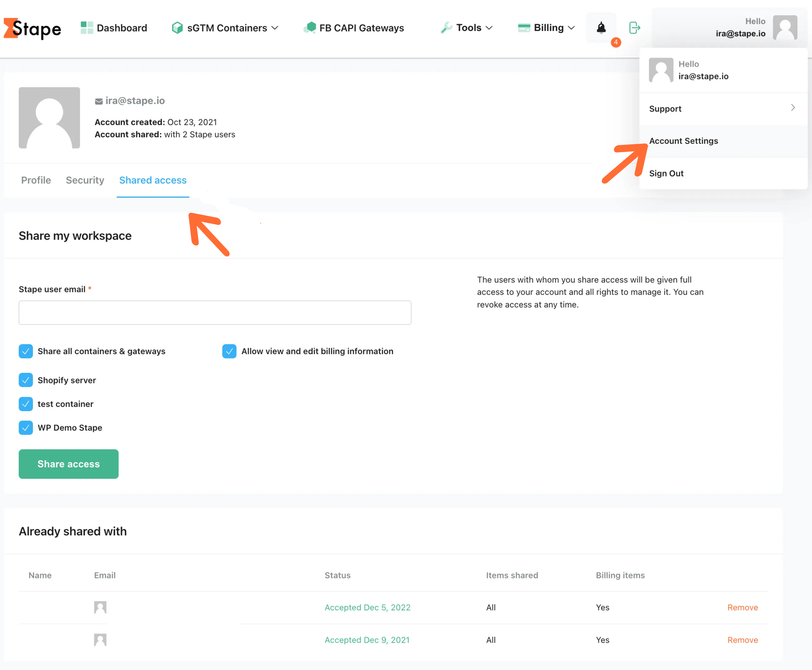Expand the sGTM Containers dropdown
The width and height of the screenshot is (812, 670).
pos(225,28)
